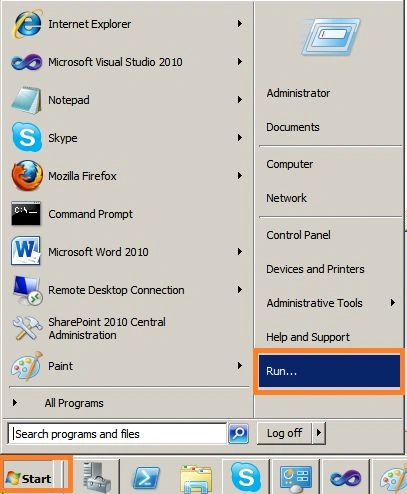Viewport: 407px width, 494px height.
Task: Open the Administrator folder
Action: [x=298, y=93]
